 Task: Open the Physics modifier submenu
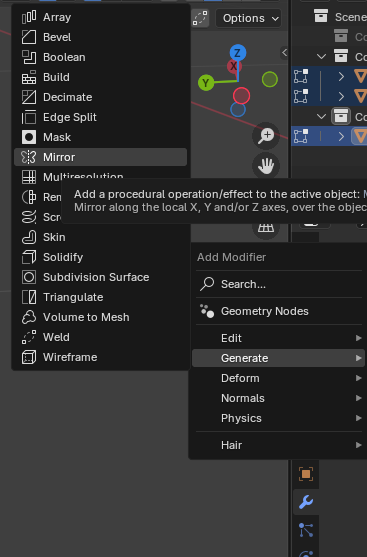[279, 418]
